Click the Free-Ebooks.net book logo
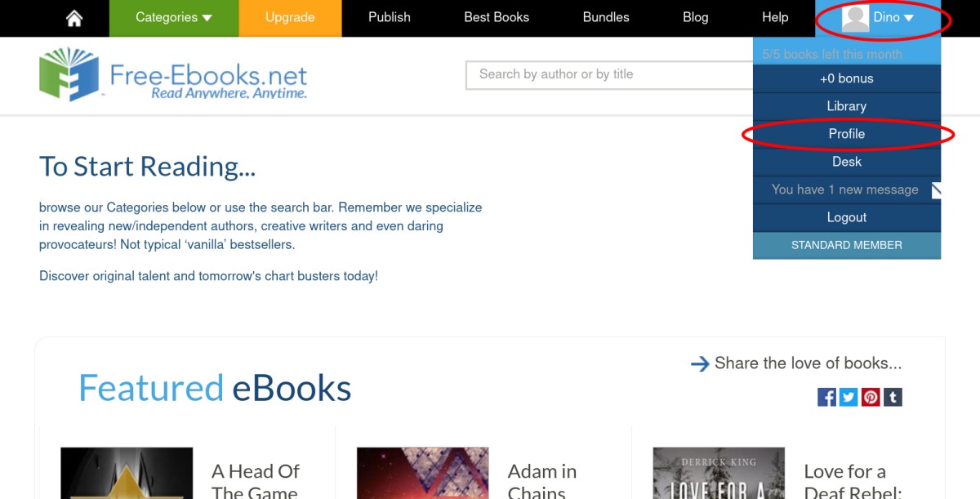Image resolution: width=980 pixels, height=499 pixels. [x=69, y=74]
